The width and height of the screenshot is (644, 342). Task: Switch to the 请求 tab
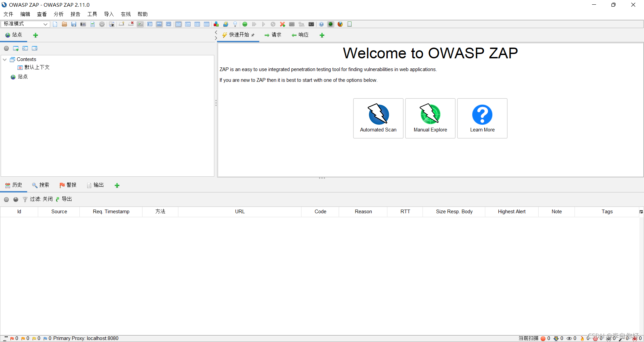tap(273, 35)
